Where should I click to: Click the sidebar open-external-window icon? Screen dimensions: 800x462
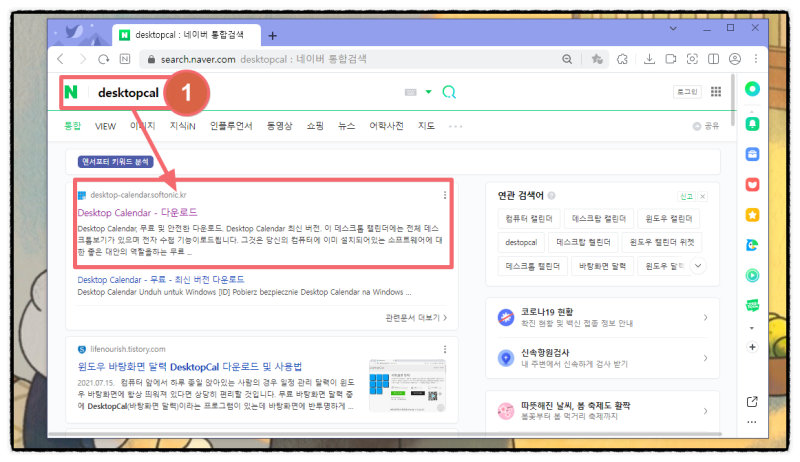752,402
